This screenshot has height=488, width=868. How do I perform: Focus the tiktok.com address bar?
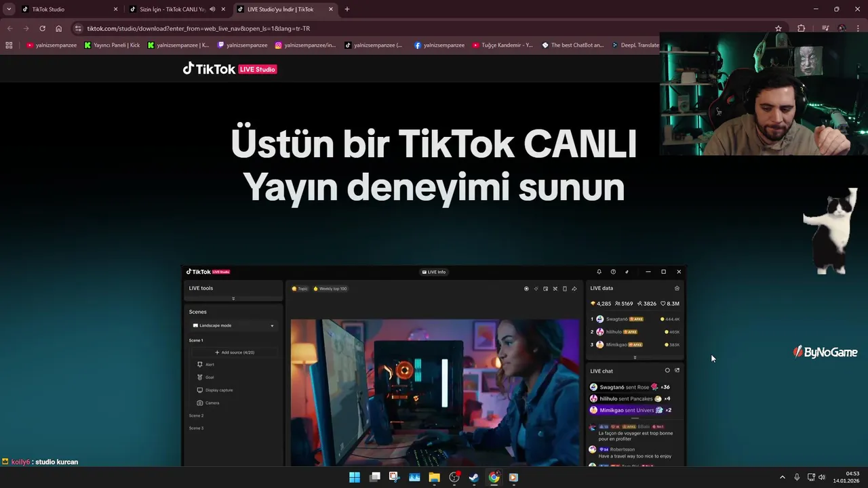tap(427, 28)
